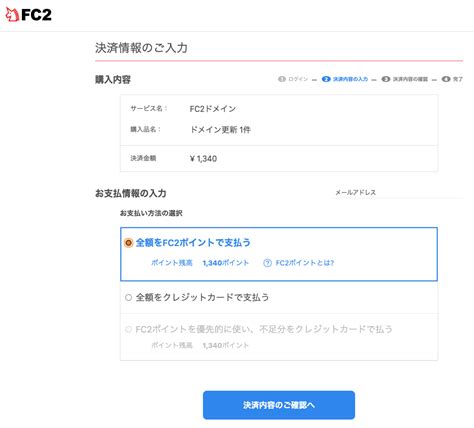Screen dimensions: 474x428
Task: Click the 決済内容の入力 step label
Action: coord(350,79)
